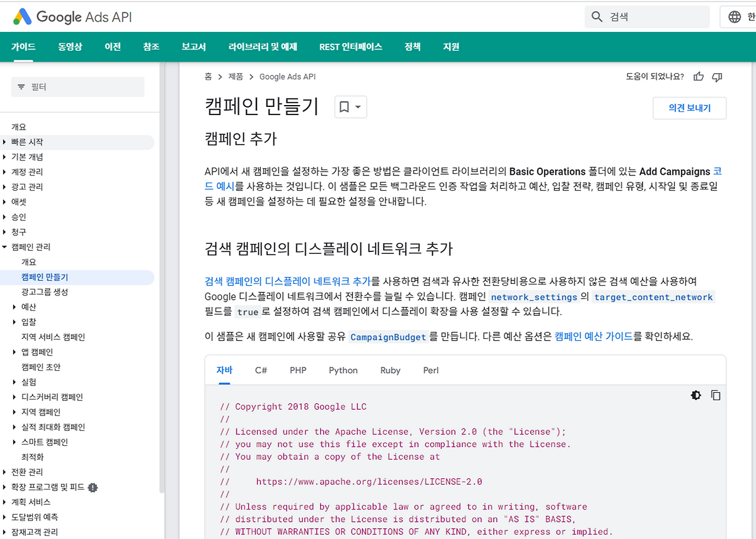Switch the code sample to C#
The height and width of the screenshot is (539, 756).
[x=261, y=370]
